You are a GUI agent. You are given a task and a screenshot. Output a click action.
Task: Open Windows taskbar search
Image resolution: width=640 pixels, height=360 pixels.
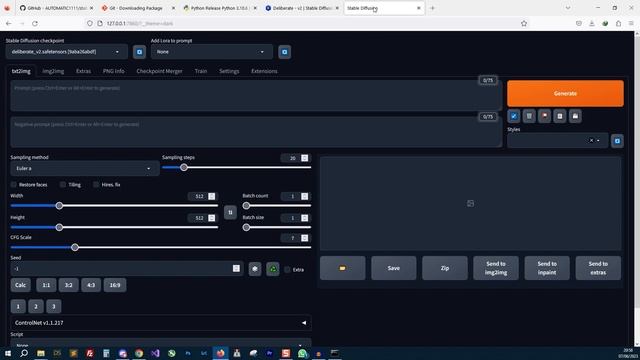click(24, 353)
